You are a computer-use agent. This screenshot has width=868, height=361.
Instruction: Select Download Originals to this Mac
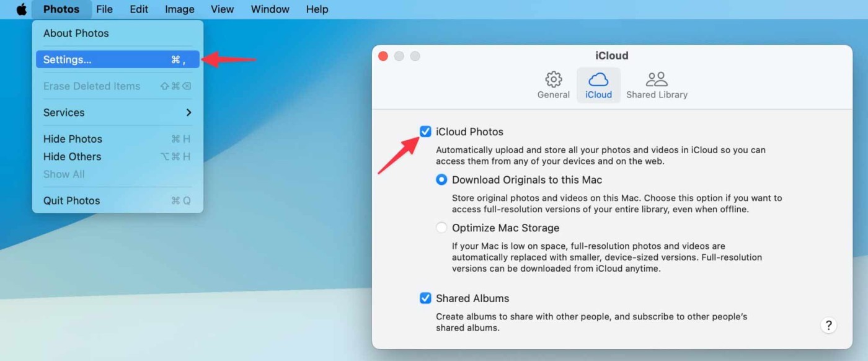[441, 180]
